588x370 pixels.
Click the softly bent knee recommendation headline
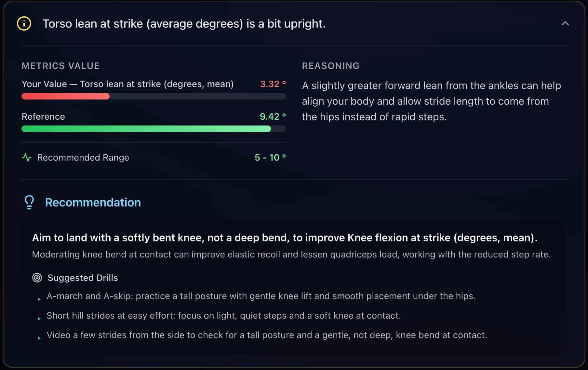284,238
